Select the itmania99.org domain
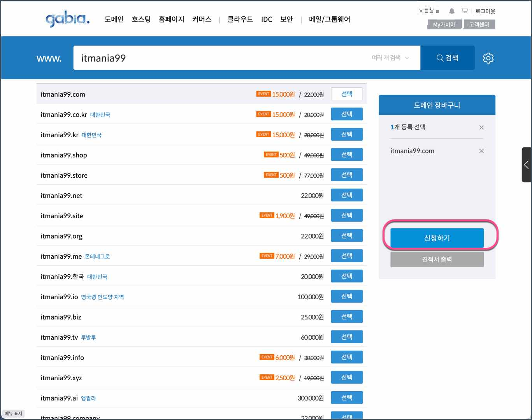 pyautogui.click(x=347, y=236)
